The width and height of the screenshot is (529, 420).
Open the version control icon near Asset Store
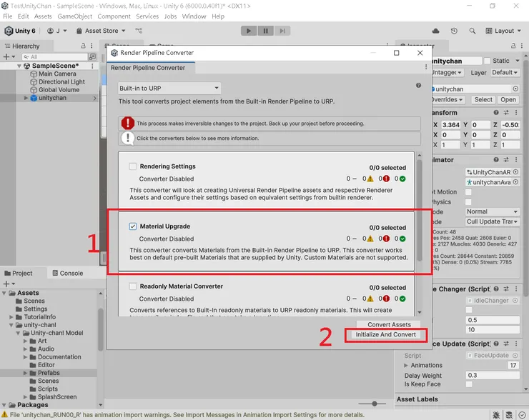pos(139,31)
